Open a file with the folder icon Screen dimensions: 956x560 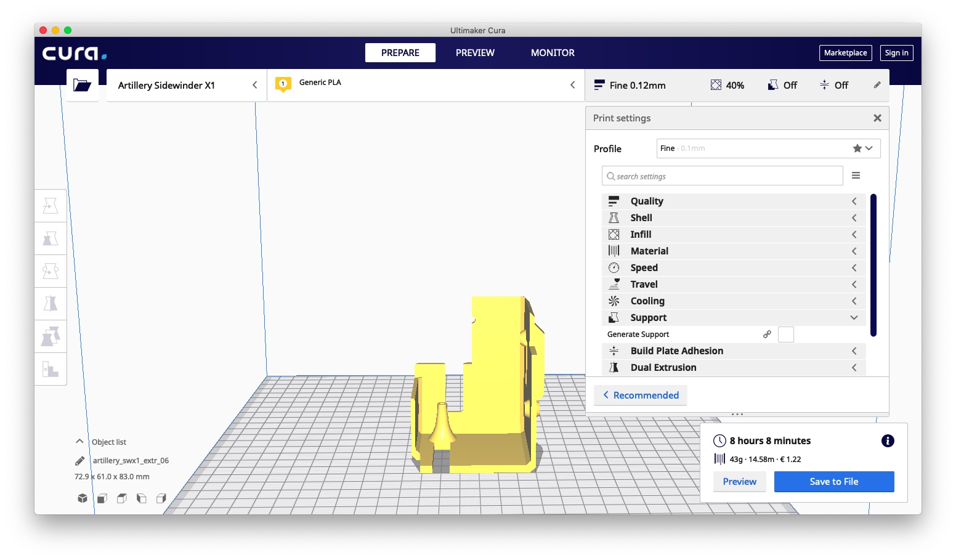point(83,85)
